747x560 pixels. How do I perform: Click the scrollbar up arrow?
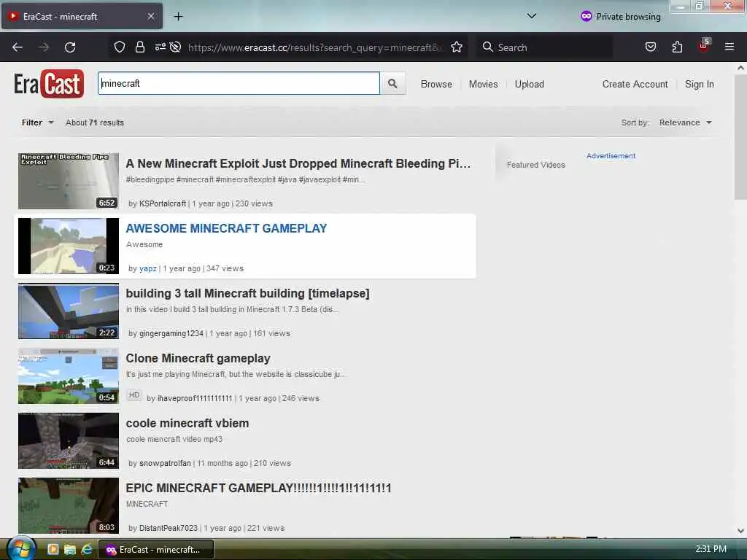[x=740, y=68]
